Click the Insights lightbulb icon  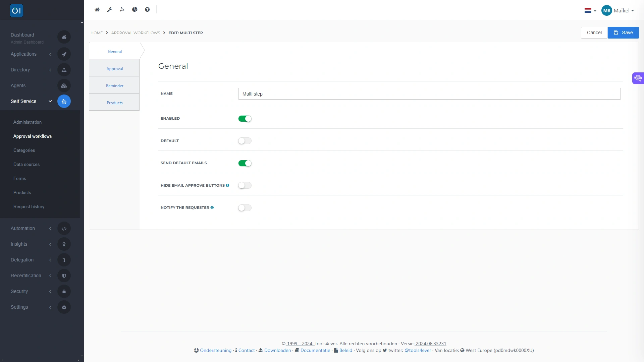(64, 244)
